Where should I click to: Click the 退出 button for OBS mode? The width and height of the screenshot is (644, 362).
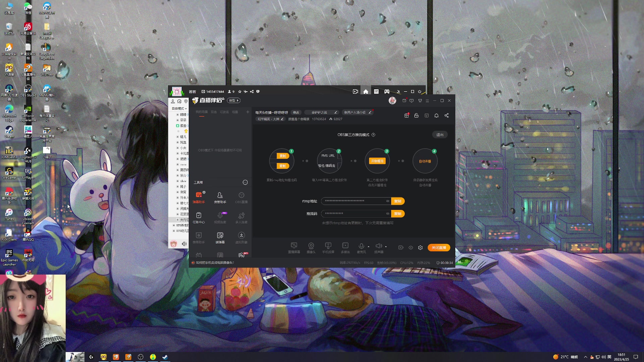440,135
